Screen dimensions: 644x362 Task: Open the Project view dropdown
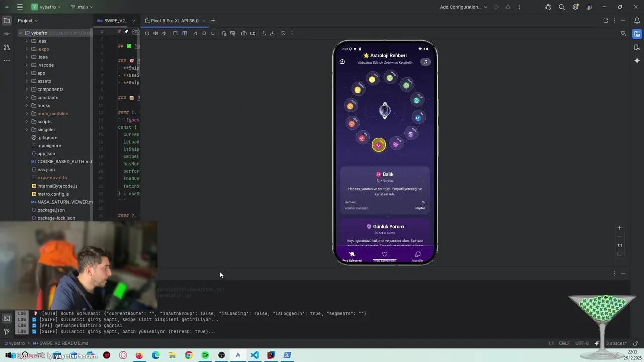click(x=27, y=21)
